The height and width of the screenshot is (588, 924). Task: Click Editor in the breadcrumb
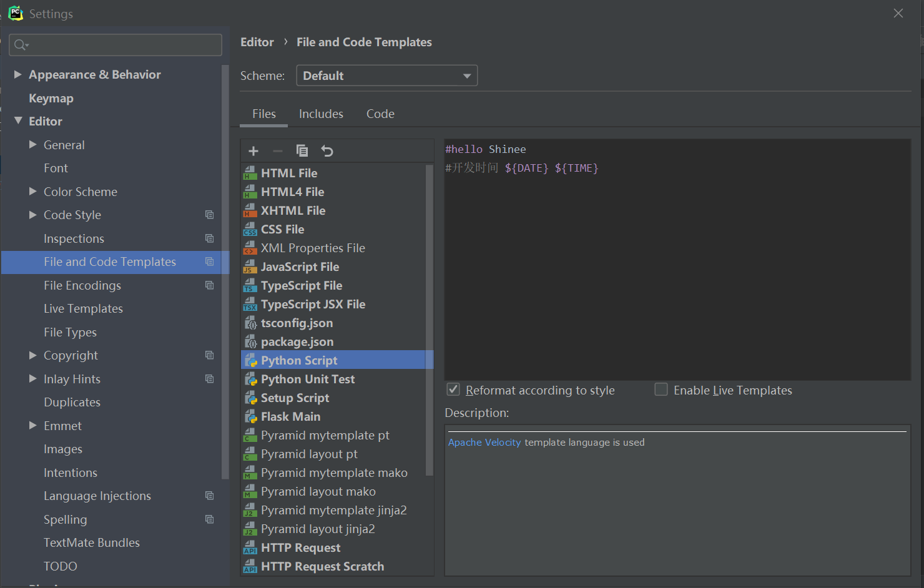257,42
